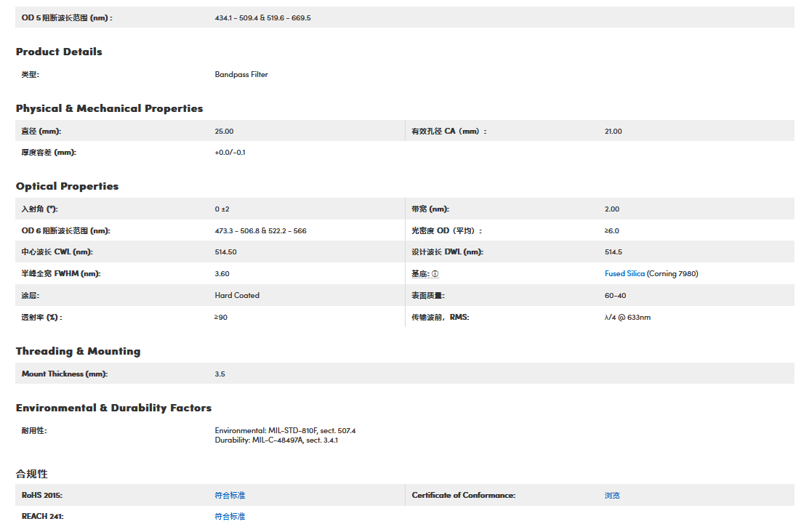The height and width of the screenshot is (532, 801).
Task: Click the Bandpass Filter type value
Action: 241,75
